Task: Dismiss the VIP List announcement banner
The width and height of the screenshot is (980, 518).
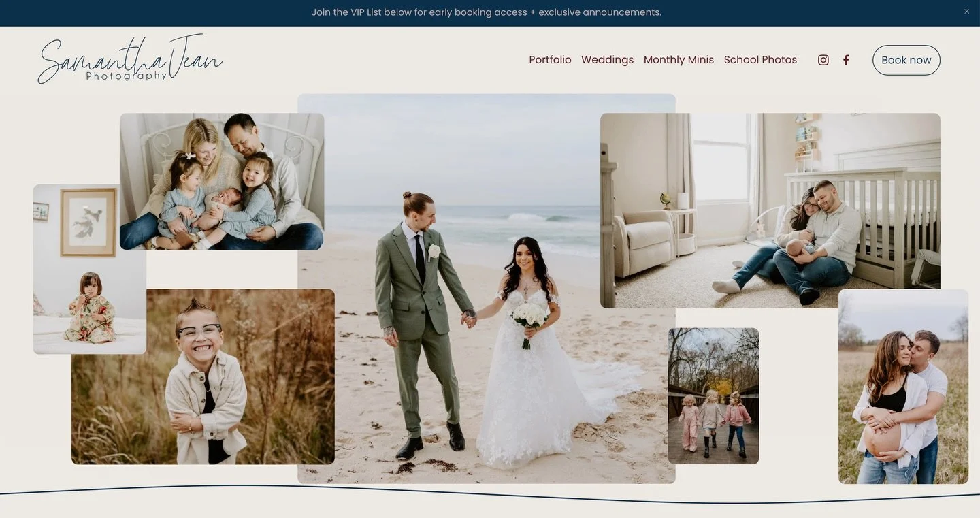Action: click(x=966, y=11)
